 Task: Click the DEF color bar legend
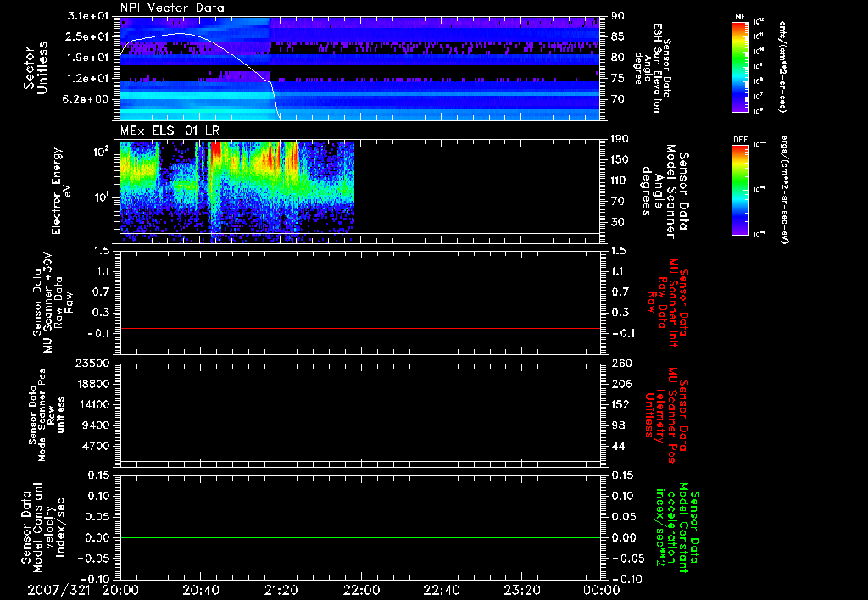740,191
